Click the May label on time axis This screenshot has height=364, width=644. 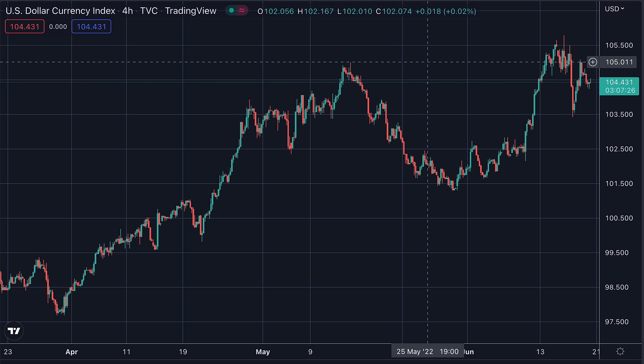(263, 352)
